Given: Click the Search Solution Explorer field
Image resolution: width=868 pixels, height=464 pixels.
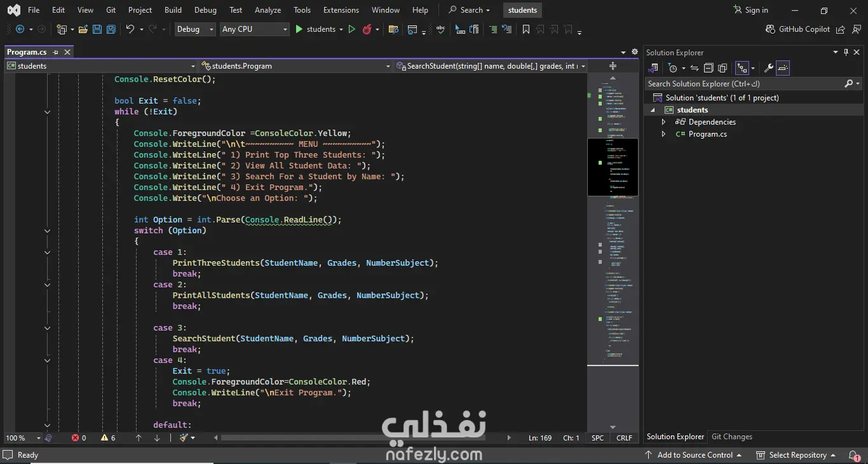Looking at the screenshot, I should pyautogui.click(x=743, y=84).
